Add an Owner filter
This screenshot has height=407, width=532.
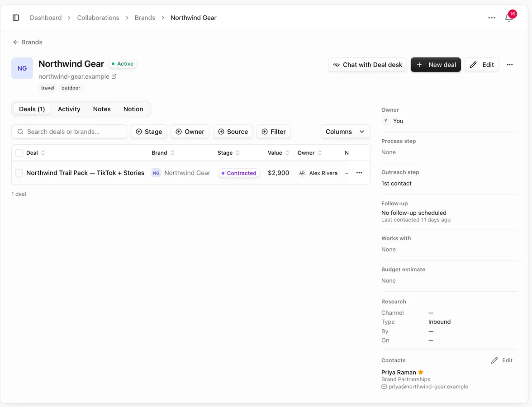pos(190,132)
